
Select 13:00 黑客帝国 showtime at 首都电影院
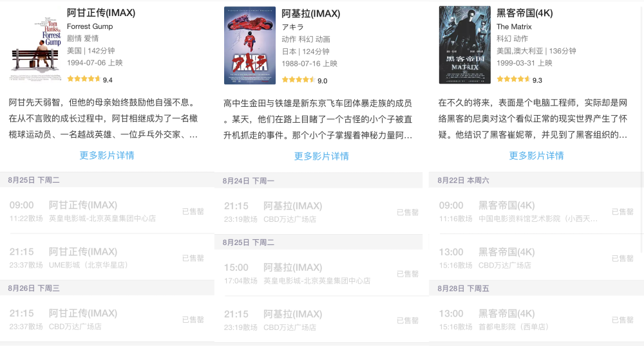click(x=536, y=320)
